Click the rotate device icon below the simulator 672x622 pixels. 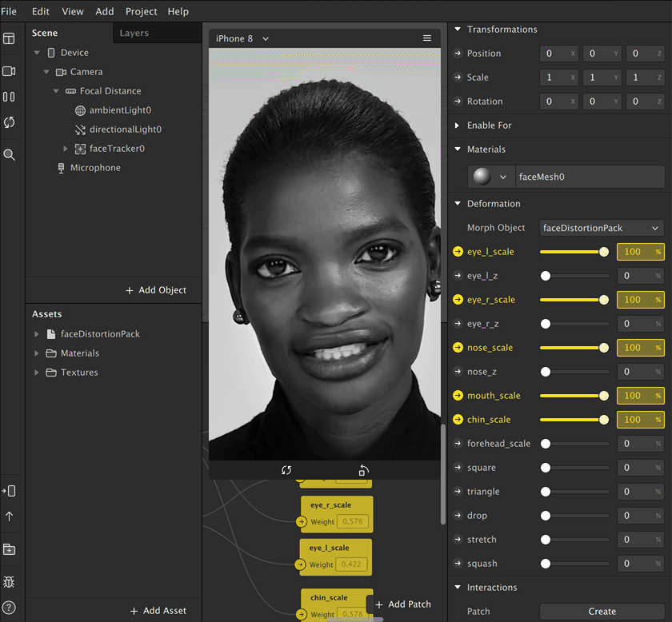click(x=362, y=470)
